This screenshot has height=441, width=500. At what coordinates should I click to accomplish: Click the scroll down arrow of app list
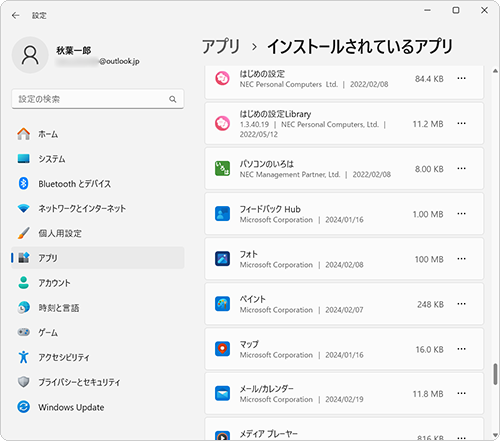(x=495, y=435)
